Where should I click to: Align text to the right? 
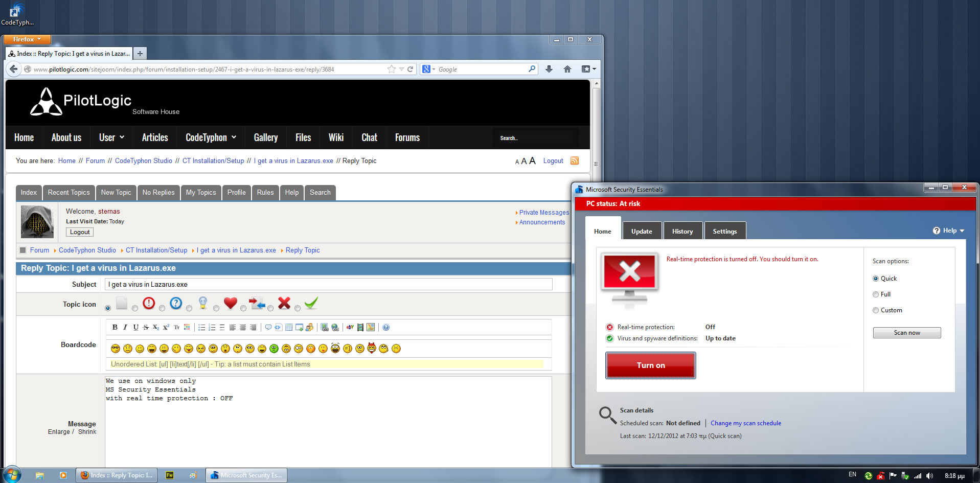[253, 327]
